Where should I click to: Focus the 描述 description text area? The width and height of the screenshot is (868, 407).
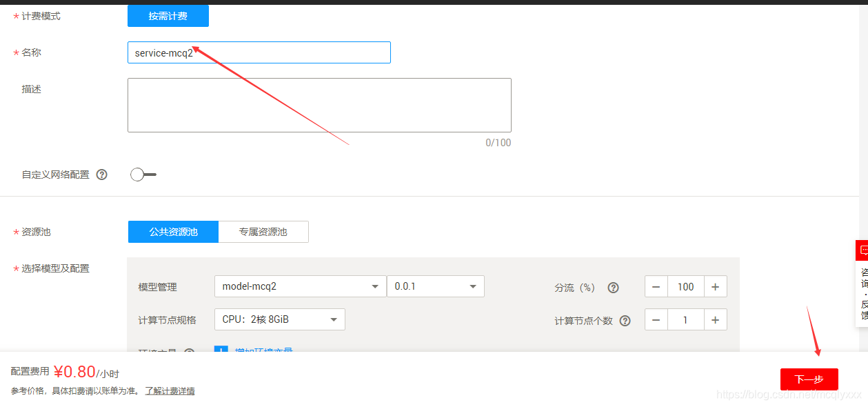[x=319, y=105]
